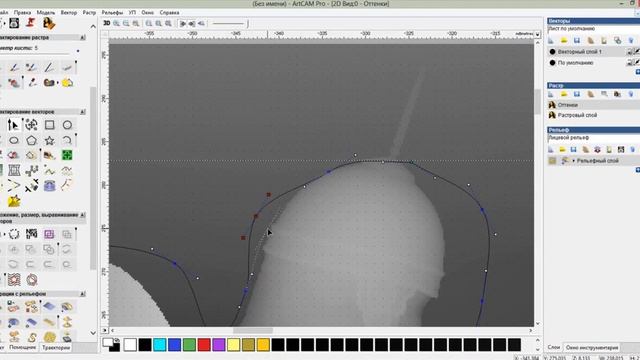640x360 pixels.
Task: Choose the circle vector tool
Action: [x=67, y=124]
